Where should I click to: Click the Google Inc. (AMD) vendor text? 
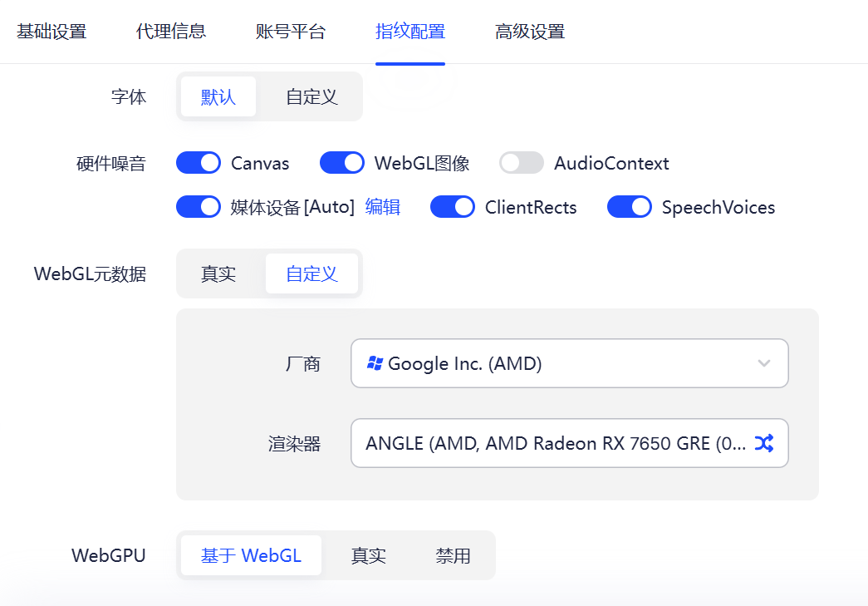(465, 363)
